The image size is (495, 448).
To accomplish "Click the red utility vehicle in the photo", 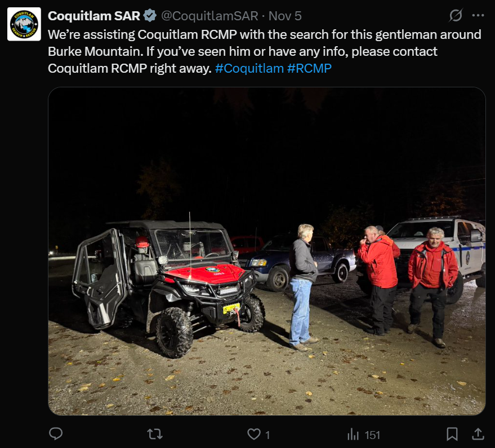I will click(x=169, y=282).
